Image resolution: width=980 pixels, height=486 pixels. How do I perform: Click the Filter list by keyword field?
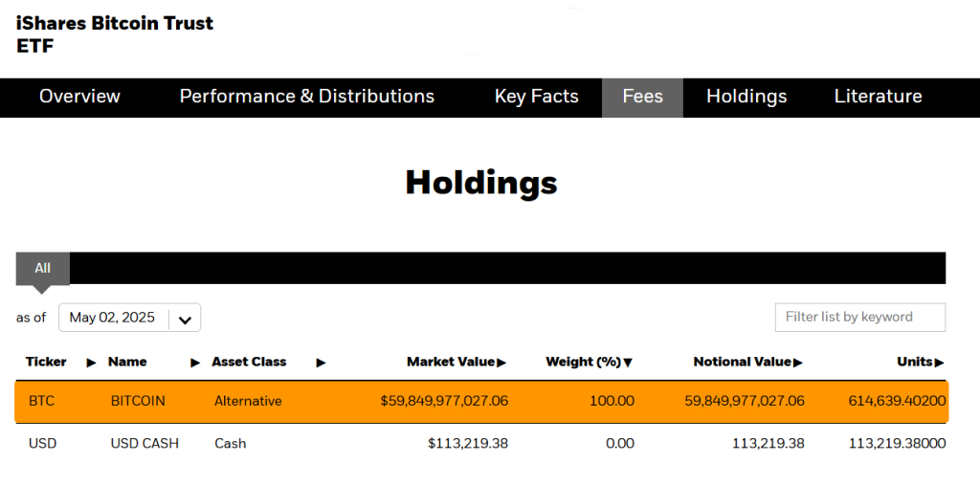(x=859, y=317)
